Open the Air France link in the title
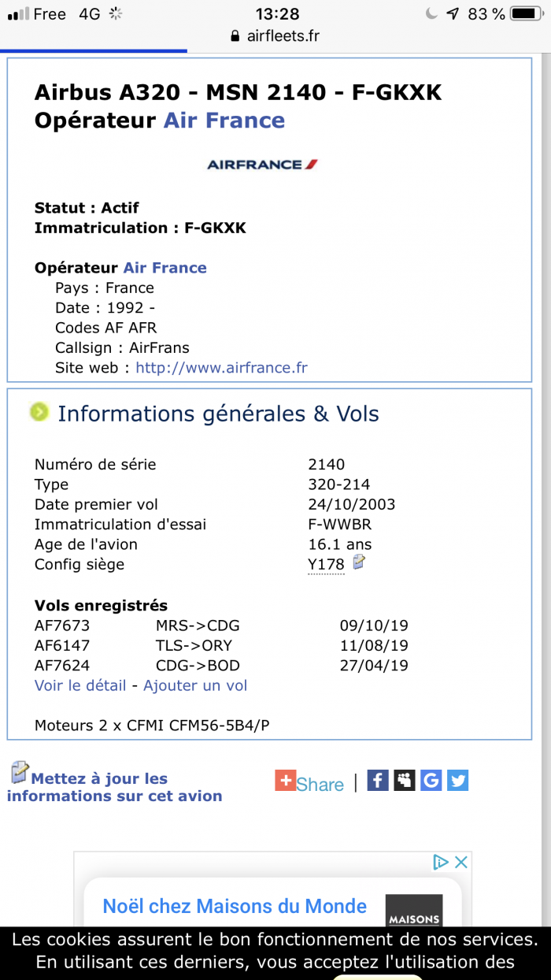The width and height of the screenshot is (551, 980). click(x=224, y=121)
